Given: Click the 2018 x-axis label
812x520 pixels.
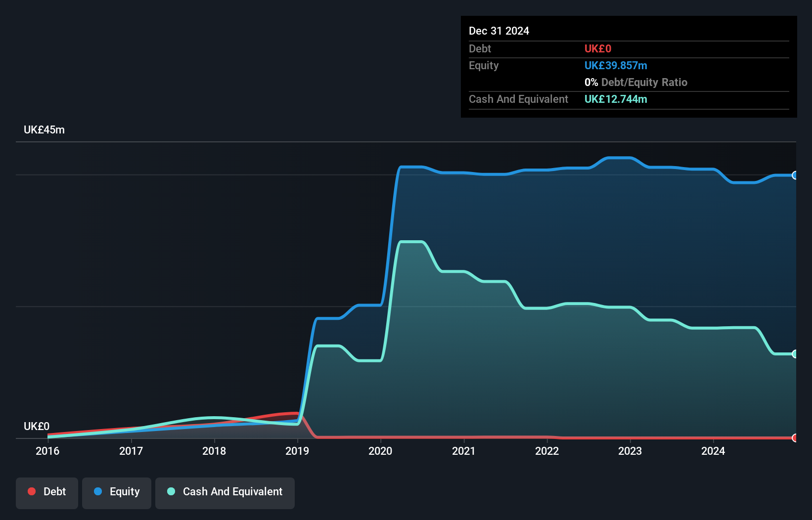Looking at the screenshot, I should click(x=214, y=451).
